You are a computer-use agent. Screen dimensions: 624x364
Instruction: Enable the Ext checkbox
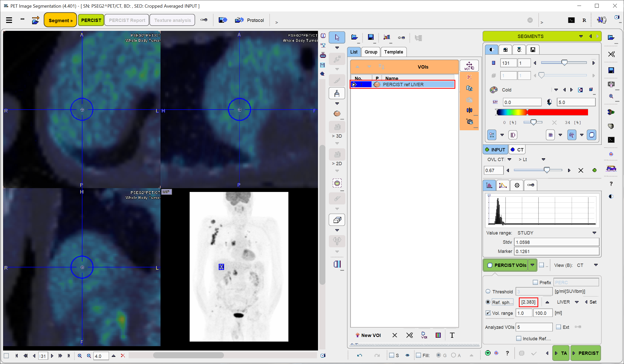(x=558, y=327)
